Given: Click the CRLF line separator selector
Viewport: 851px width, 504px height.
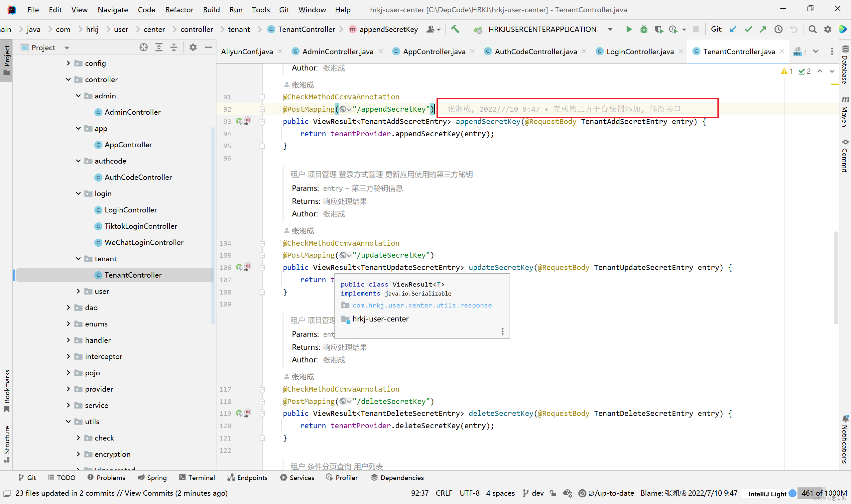Looking at the screenshot, I should (x=444, y=493).
